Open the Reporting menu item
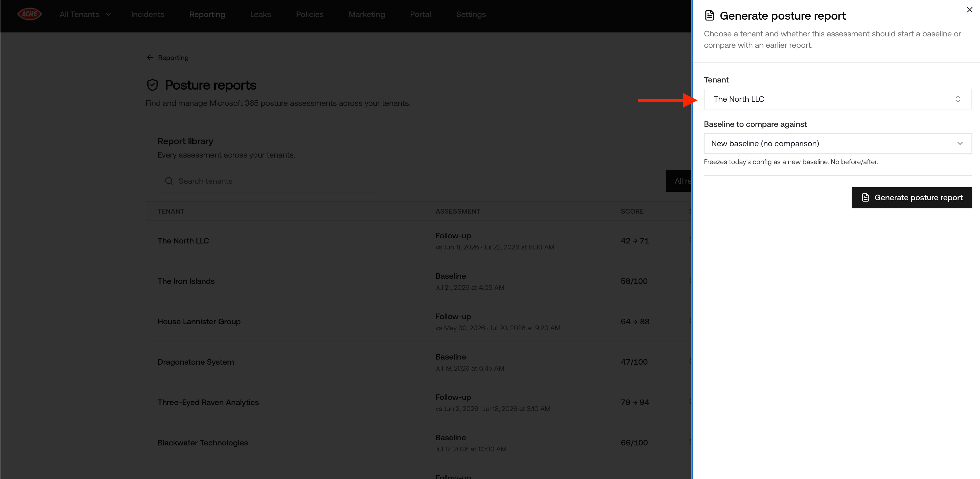 [207, 15]
